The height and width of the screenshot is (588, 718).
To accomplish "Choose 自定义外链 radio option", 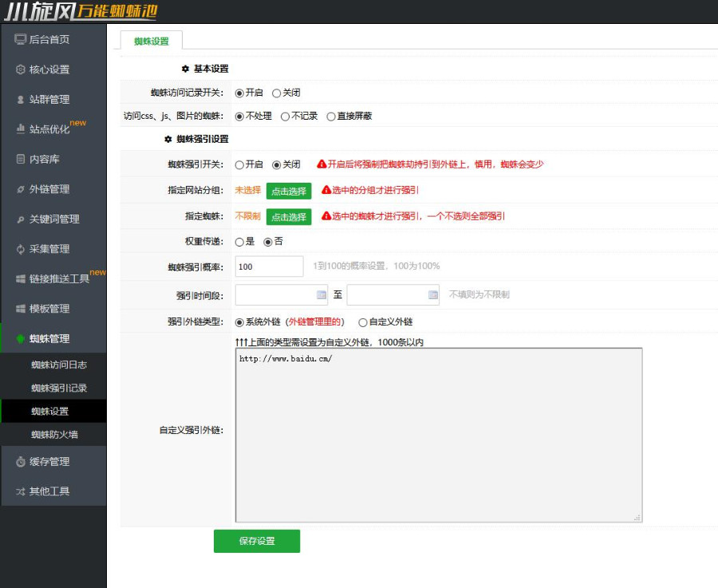I will coord(363,322).
